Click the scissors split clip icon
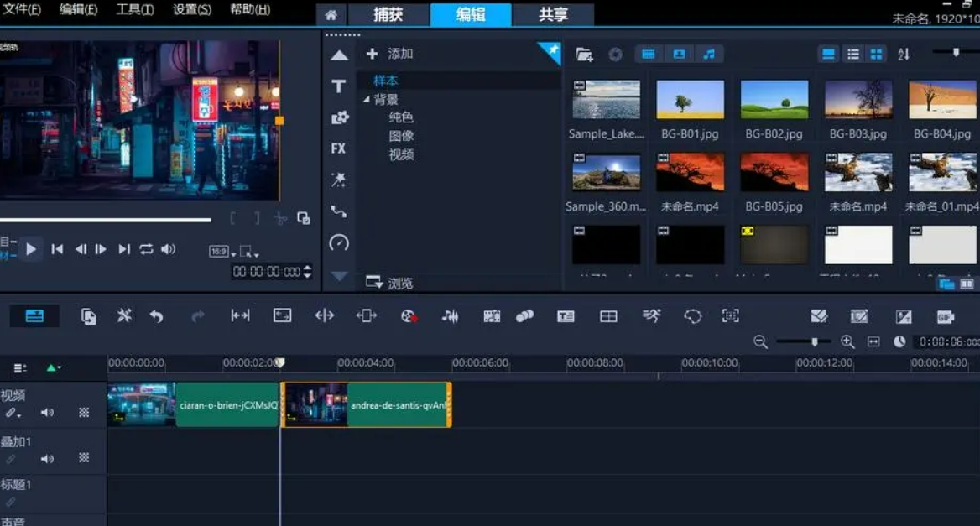Image resolution: width=980 pixels, height=526 pixels. pyautogui.click(x=280, y=218)
